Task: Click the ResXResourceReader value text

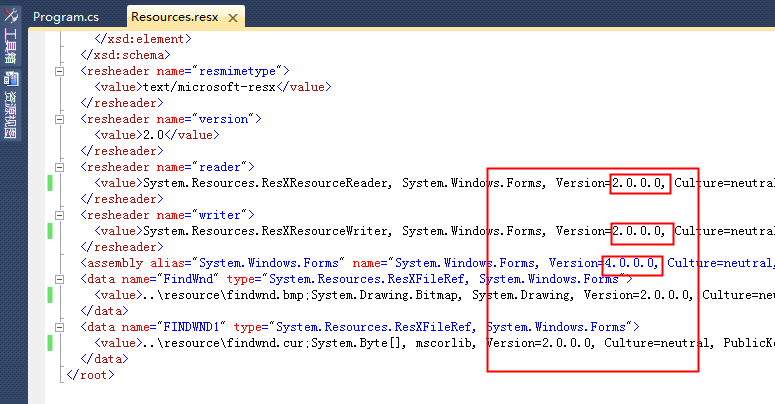Action: [267, 183]
